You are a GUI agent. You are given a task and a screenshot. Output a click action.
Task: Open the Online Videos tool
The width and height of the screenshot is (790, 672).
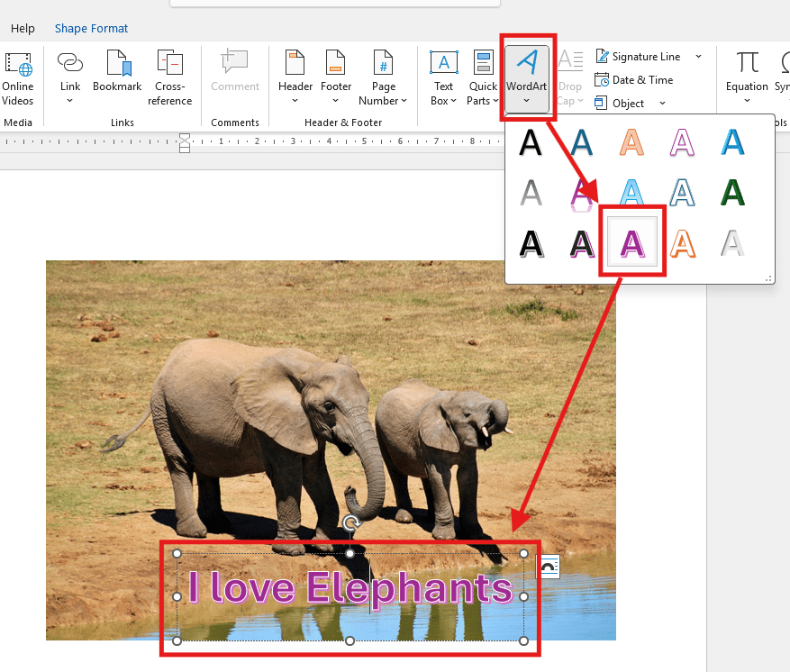pos(18,77)
